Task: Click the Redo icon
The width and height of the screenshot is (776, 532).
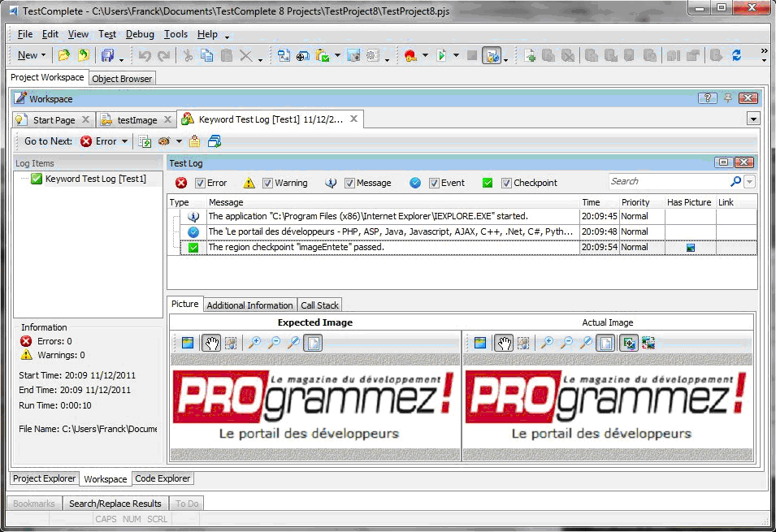Action: click(164, 56)
